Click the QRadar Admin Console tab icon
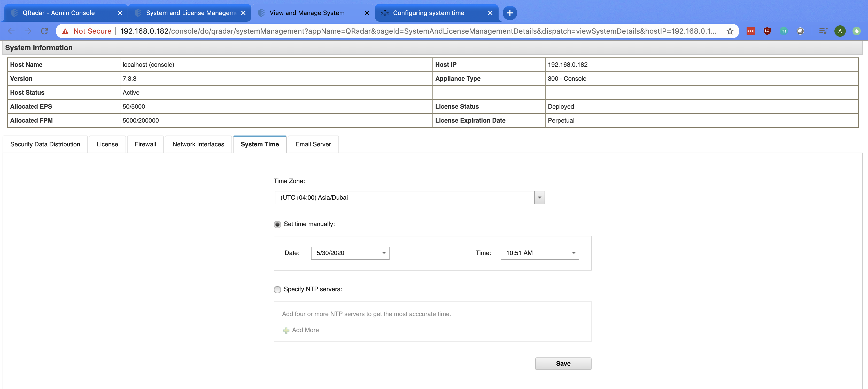 click(14, 12)
